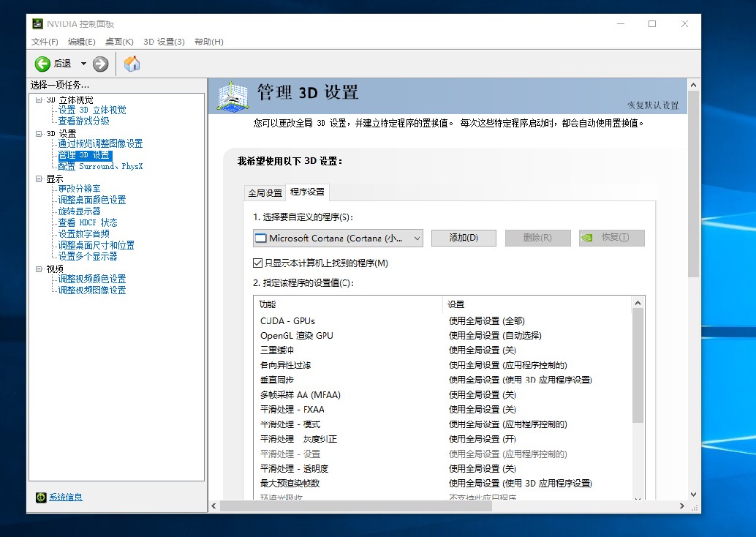Switch to the 全局设置 tab

[x=265, y=193]
